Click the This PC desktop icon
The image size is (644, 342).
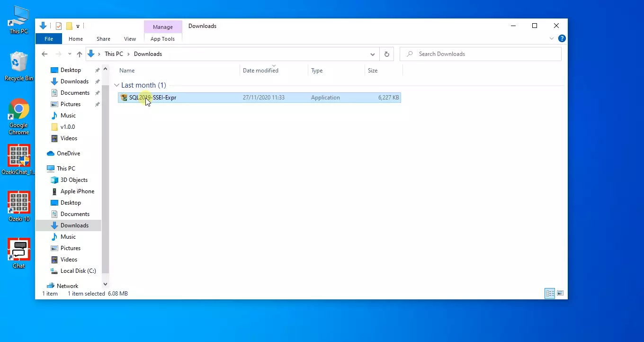tap(18, 20)
